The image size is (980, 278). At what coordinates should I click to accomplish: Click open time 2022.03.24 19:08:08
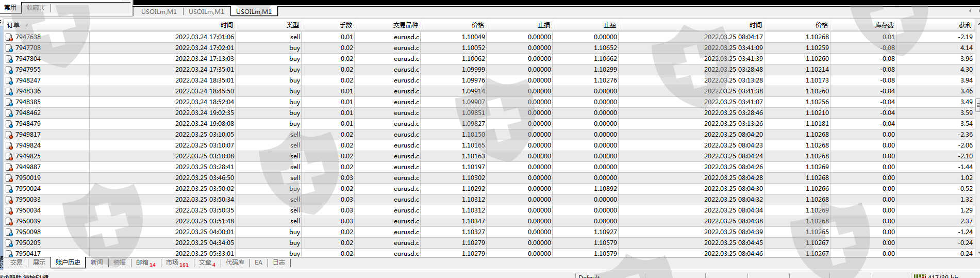205,124
